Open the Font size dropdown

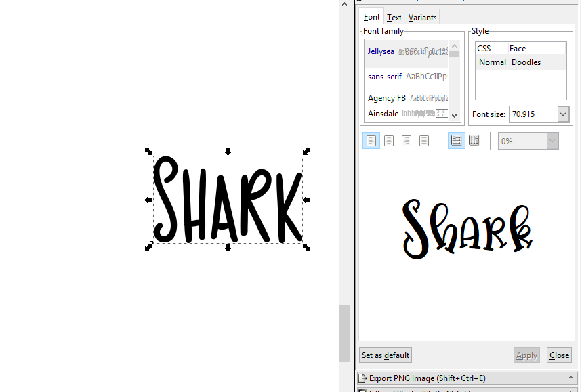click(563, 114)
